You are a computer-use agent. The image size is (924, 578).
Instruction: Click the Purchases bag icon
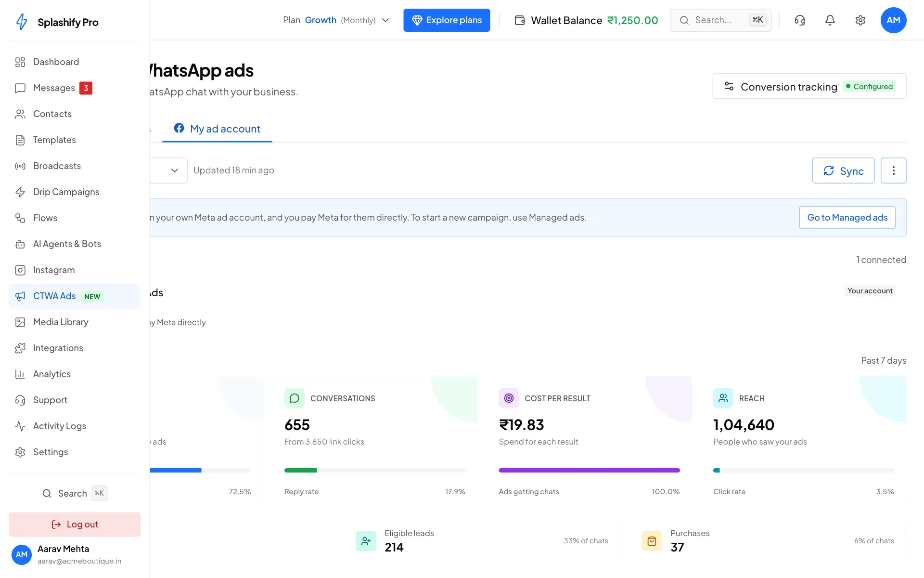652,541
